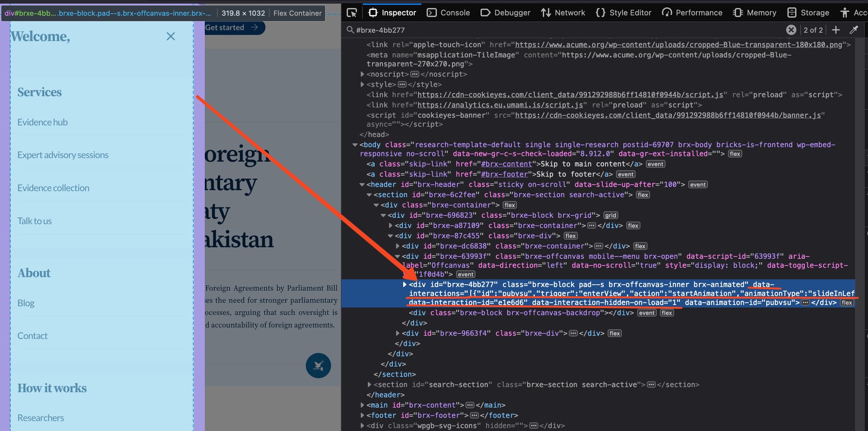The height and width of the screenshot is (431, 868).
Task: Switch to the Console tab
Action: 448,13
